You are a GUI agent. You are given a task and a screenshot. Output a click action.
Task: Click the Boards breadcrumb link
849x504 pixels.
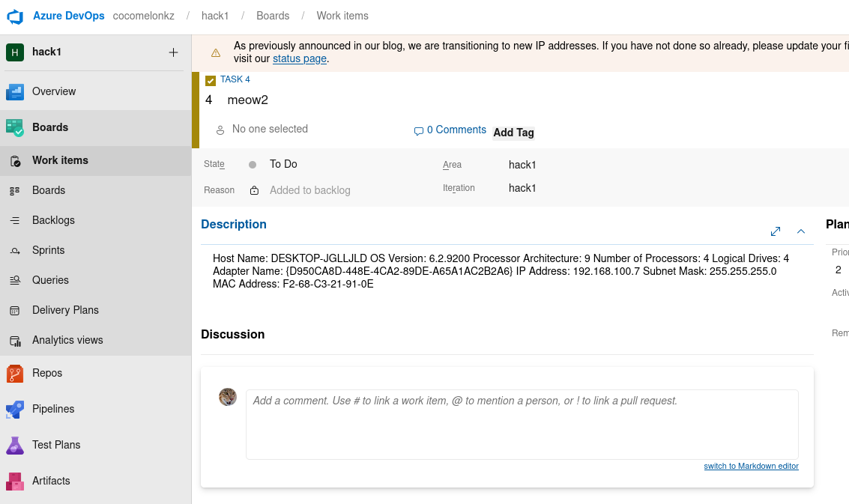(273, 16)
